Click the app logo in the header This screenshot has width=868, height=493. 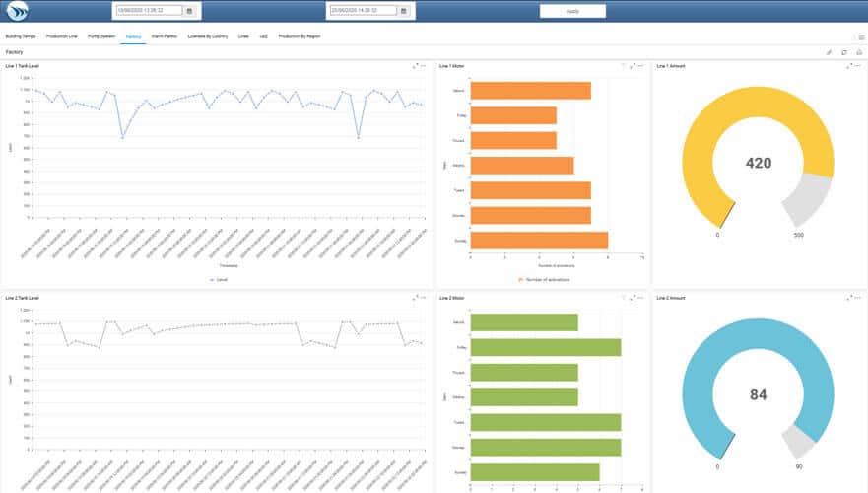17,11
